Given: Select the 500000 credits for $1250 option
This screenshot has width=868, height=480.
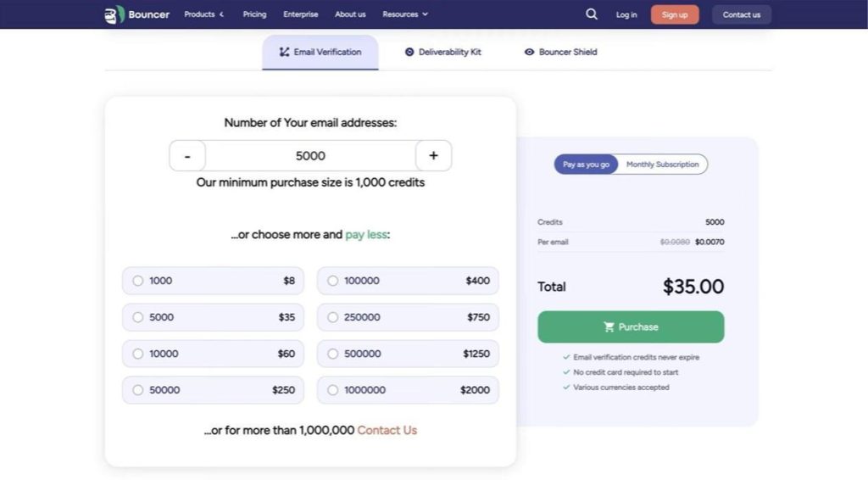Looking at the screenshot, I should 408,354.
